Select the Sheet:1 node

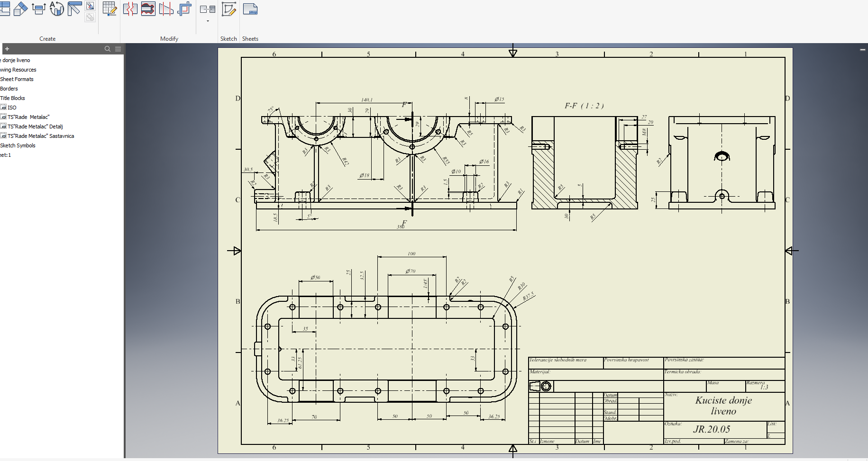(x=5, y=155)
